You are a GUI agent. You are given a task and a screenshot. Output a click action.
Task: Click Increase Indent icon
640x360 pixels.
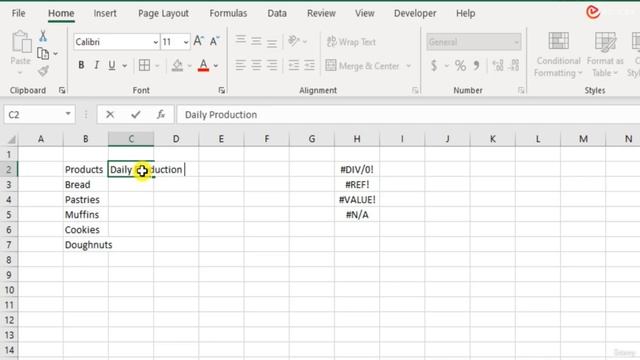[309, 65]
